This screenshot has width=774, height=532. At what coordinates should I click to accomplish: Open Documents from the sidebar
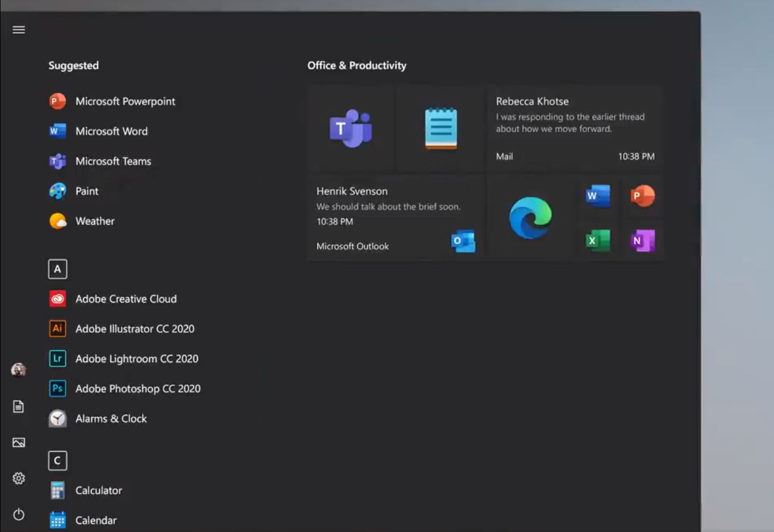[x=19, y=406]
